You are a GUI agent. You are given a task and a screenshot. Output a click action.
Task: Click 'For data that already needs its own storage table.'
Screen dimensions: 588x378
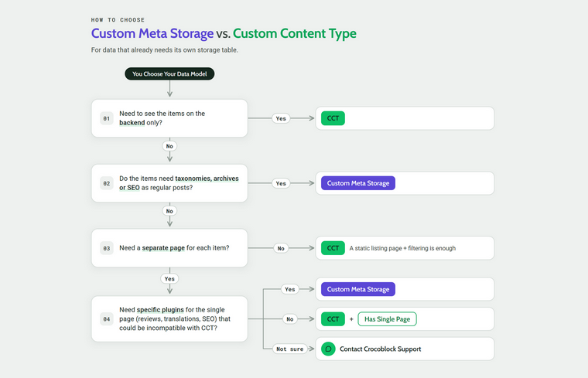165,49
